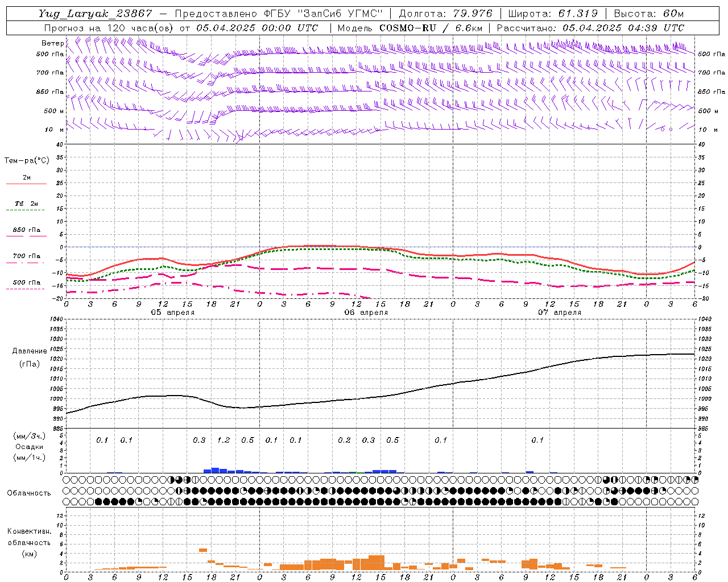Screen dimensions: 728x582
Task: Click the station title Yug_Laryak_23867
Action: coord(96,14)
